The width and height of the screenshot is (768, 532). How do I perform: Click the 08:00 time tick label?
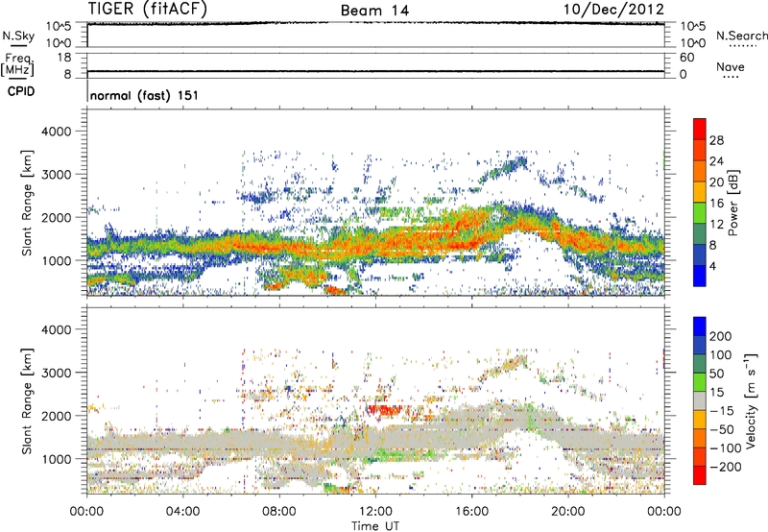[279, 512]
